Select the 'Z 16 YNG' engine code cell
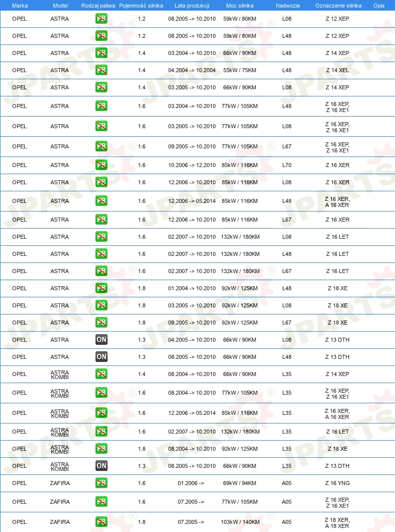395x532 pixels. pyautogui.click(x=337, y=483)
